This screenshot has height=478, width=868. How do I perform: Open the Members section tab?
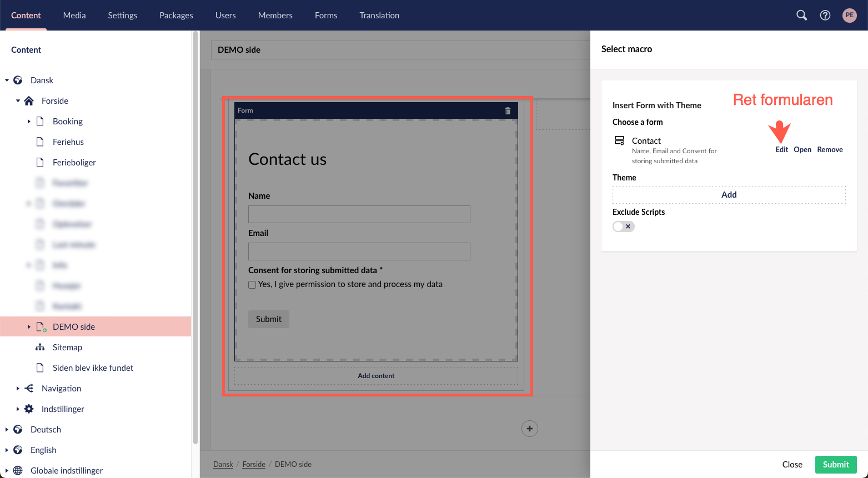pyautogui.click(x=275, y=15)
